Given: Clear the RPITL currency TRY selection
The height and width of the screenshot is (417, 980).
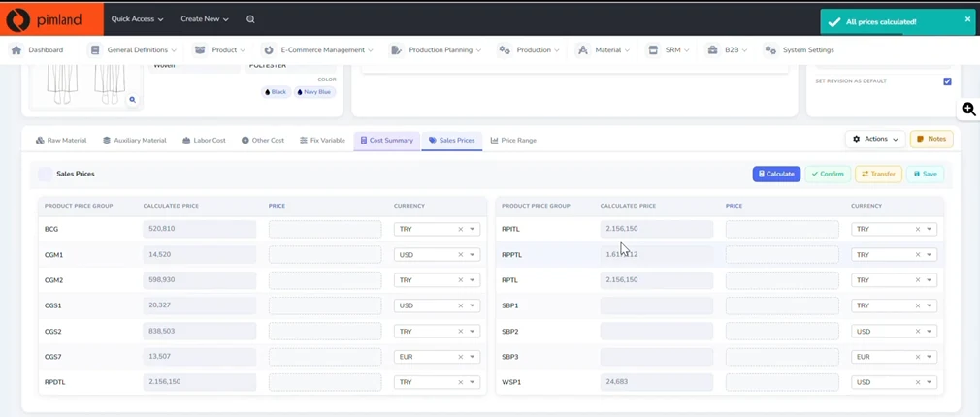Looking at the screenshot, I should 918,229.
